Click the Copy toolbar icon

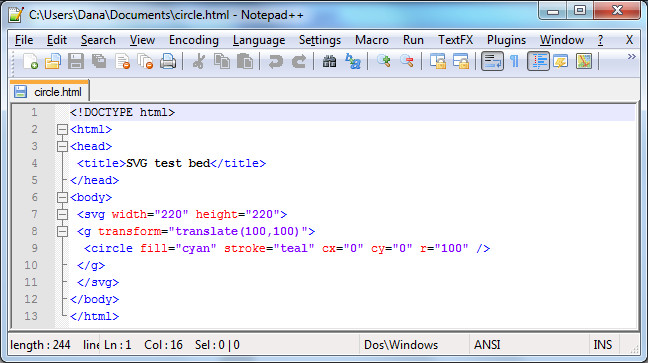(222, 62)
